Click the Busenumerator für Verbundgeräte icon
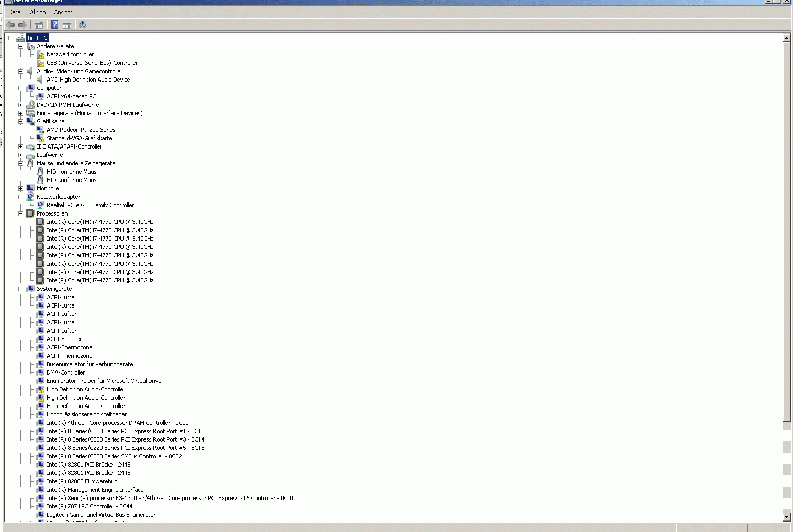Viewport: 793px width, 532px height. [x=40, y=364]
